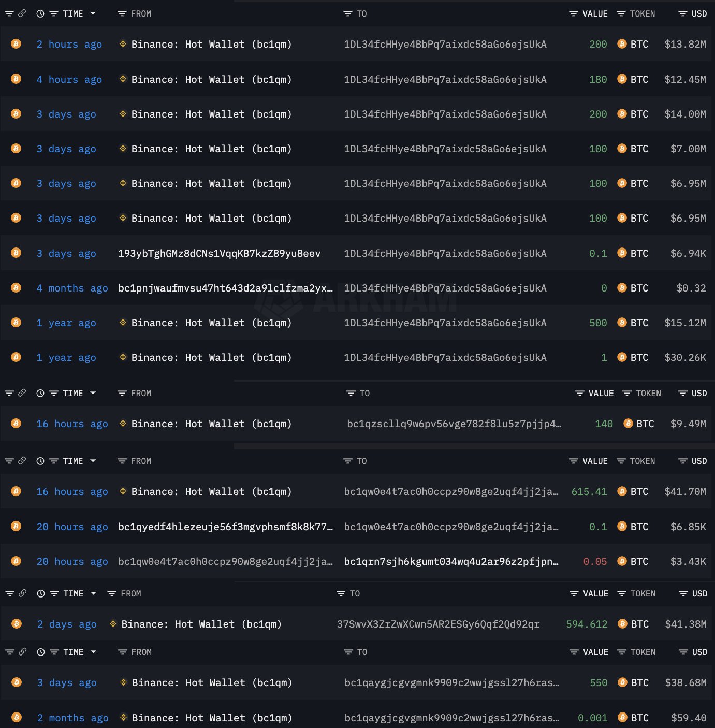Open the TIME dropdown caret above the '2 days ago' row
The image size is (715, 728).
click(x=94, y=594)
